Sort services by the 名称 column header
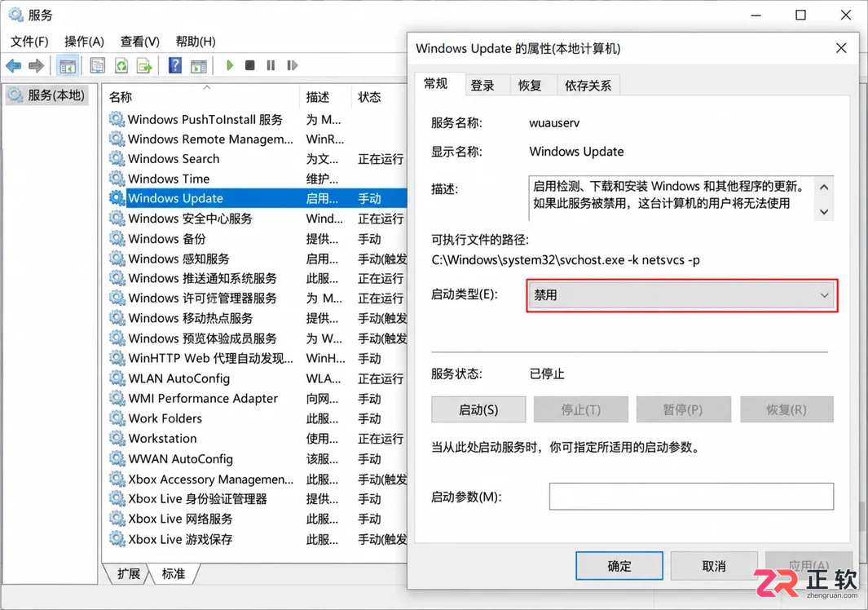Viewport: 868px width, 610px height. 201,97
